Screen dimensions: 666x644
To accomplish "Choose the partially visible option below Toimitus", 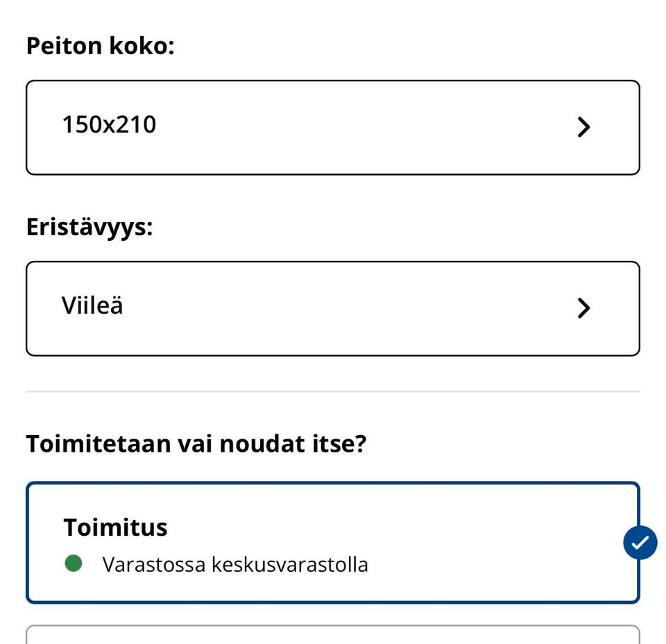I will coord(333,635).
